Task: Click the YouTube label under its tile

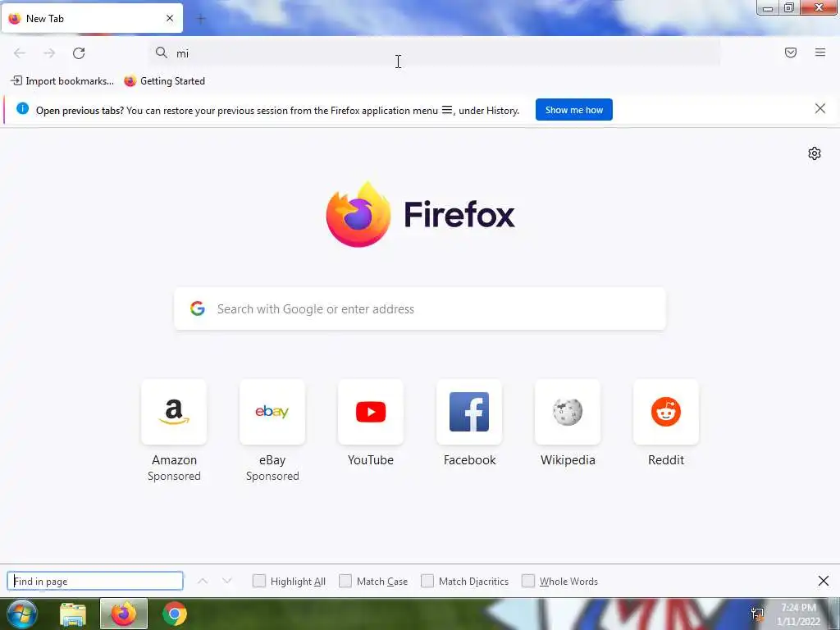Action: point(371,460)
